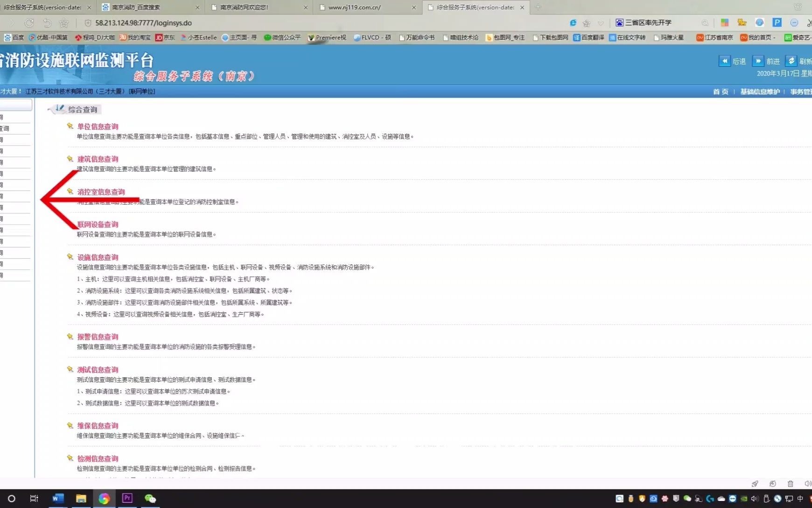
Task: Open the 京东 bookmark
Action: click(x=165, y=37)
